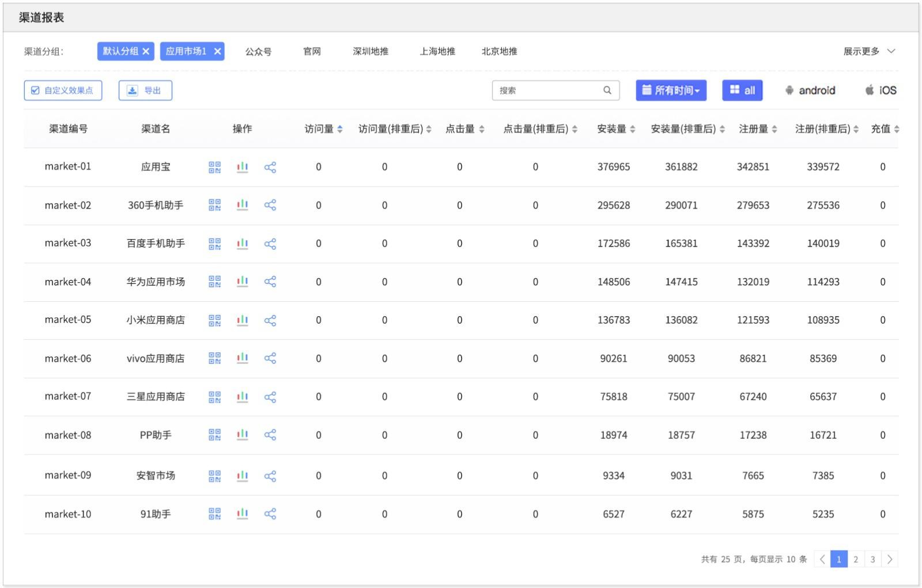Share the 91助手 channel
The width and height of the screenshot is (922, 588).
[270, 514]
